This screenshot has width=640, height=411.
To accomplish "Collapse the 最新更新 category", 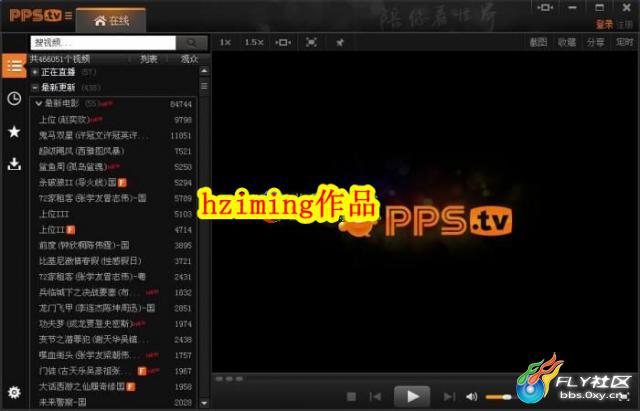I will coord(35,87).
